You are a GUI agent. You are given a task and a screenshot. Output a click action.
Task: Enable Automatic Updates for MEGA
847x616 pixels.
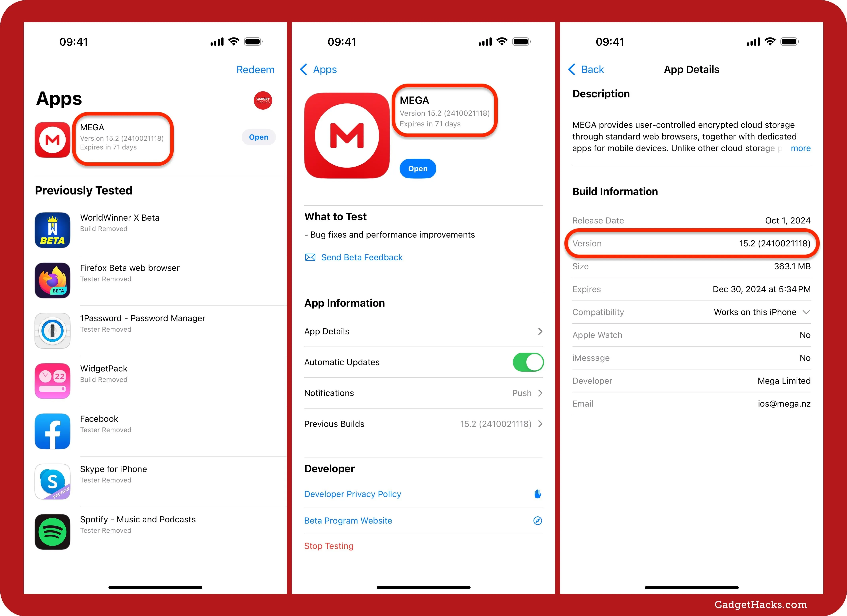529,362
